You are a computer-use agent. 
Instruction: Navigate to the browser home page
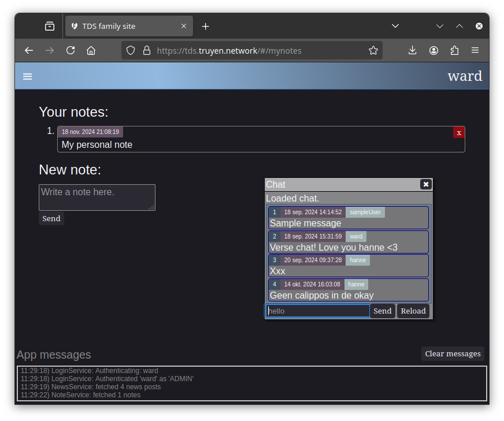point(91,50)
